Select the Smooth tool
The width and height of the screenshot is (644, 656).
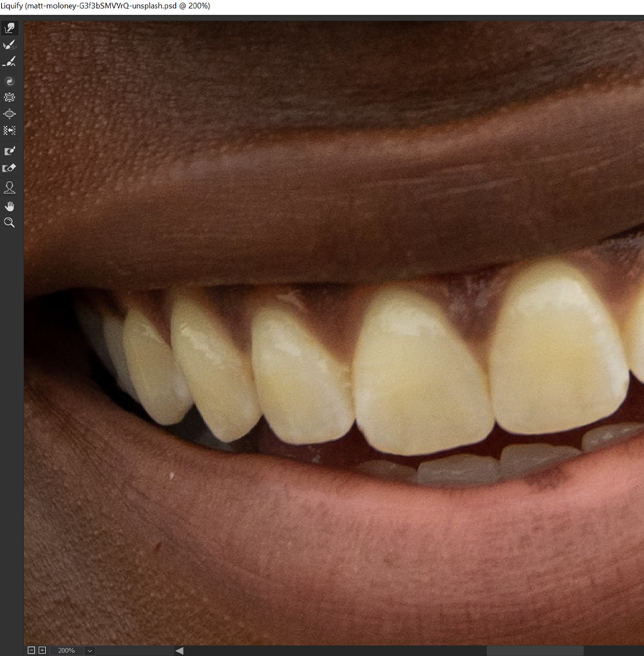coord(9,62)
